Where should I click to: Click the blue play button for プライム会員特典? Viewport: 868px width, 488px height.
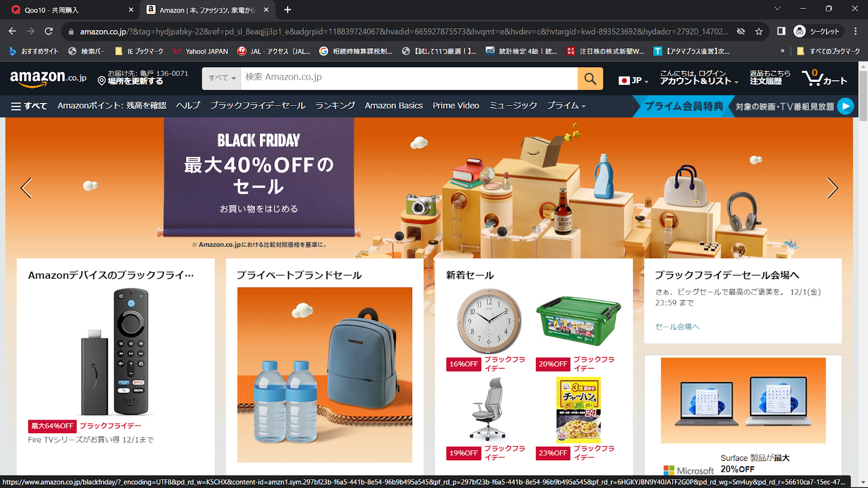pyautogui.click(x=845, y=106)
